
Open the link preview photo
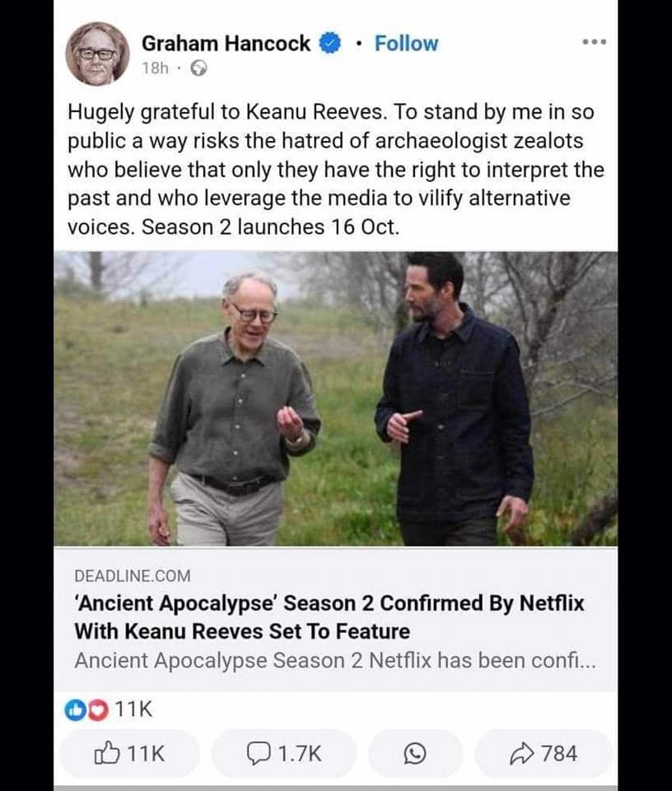(x=336, y=398)
